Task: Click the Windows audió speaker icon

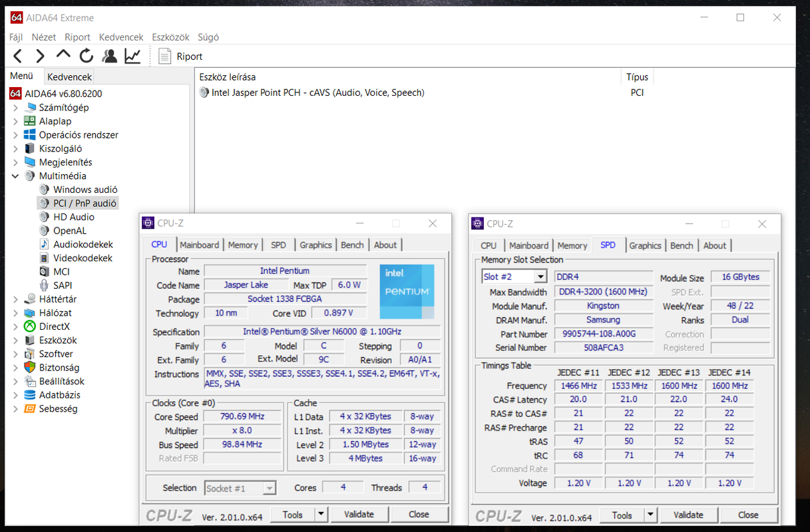Action: coord(44,190)
